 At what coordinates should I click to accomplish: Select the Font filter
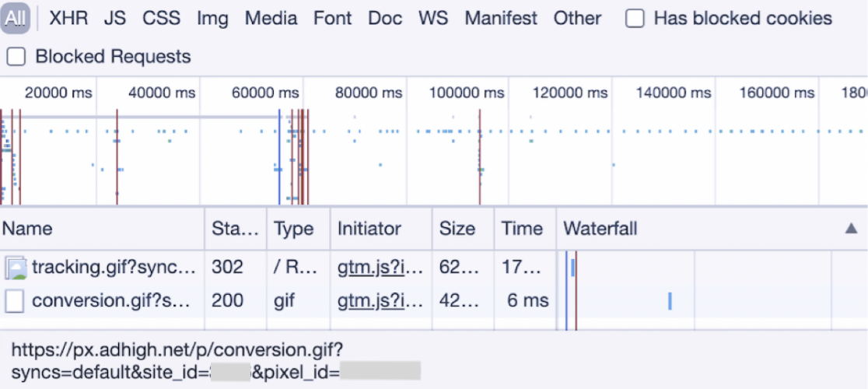tap(333, 19)
